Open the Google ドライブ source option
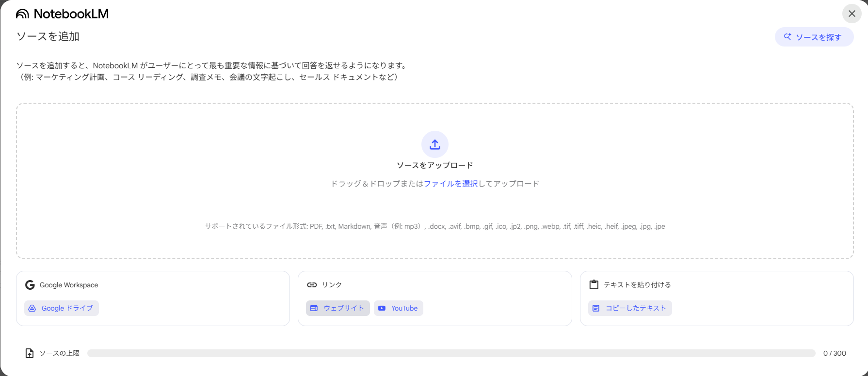Viewport: 868px width, 376px height. click(62, 308)
